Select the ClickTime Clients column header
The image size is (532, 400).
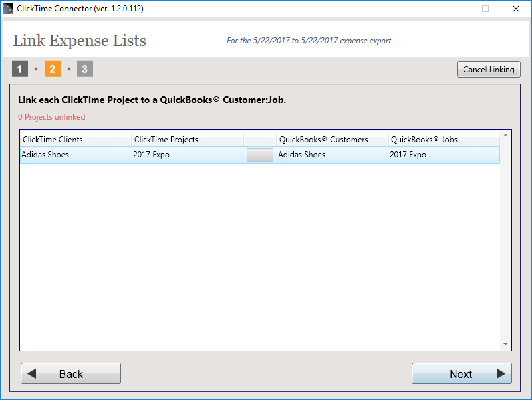click(76, 140)
